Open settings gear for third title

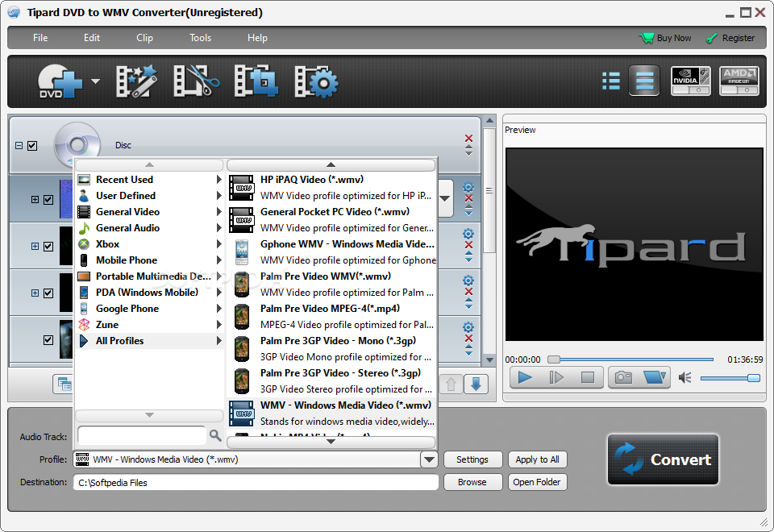[468, 281]
